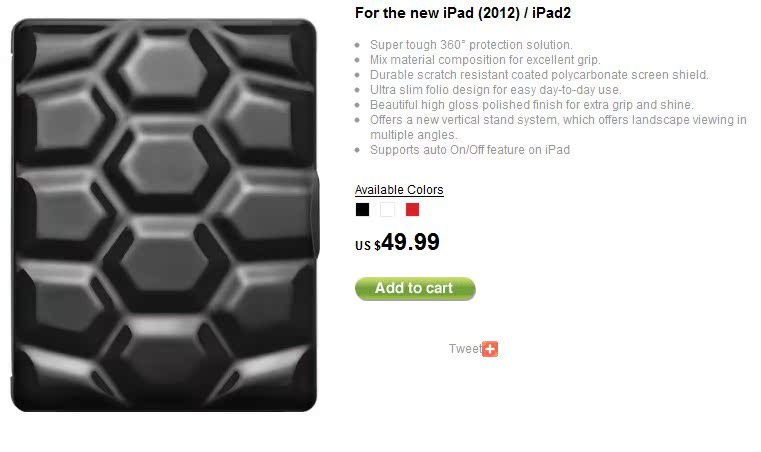The width and height of the screenshot is (761, 452).
Task: Click the US $ currency label
Action: click(x=367, y=246)
